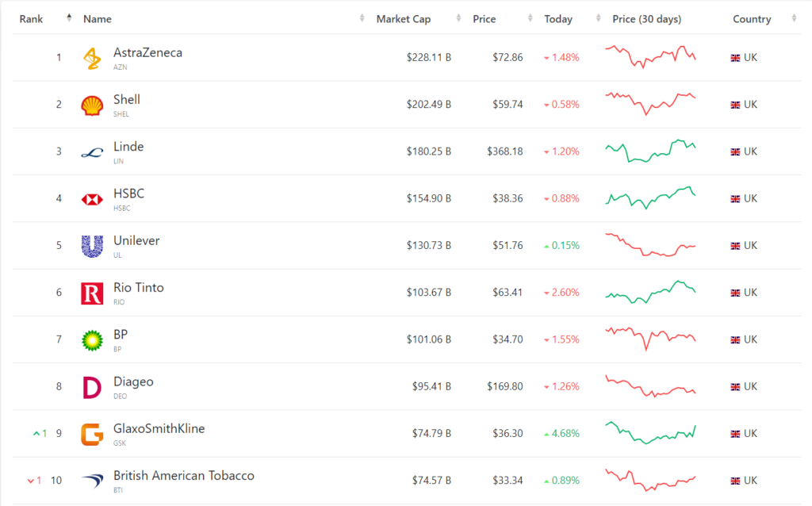
Task: Click GlaxoSmithKline 30-day price sparkline
Action: tap(650, 433)
